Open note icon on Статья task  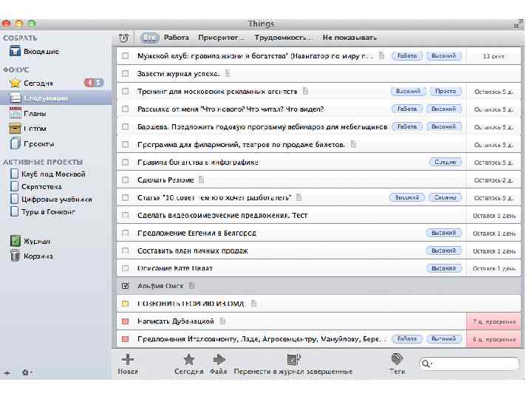(299, 197)
